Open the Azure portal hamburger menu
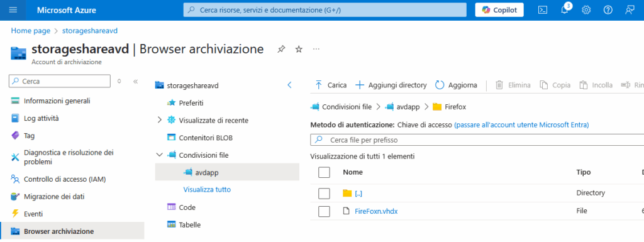This screenshot has height=242, width=644. coord(13,10)
